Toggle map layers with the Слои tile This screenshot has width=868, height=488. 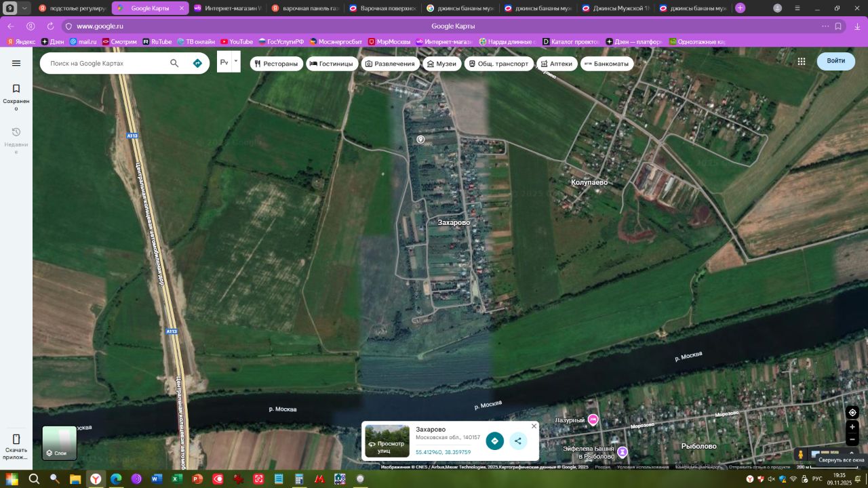click(60, 443)
